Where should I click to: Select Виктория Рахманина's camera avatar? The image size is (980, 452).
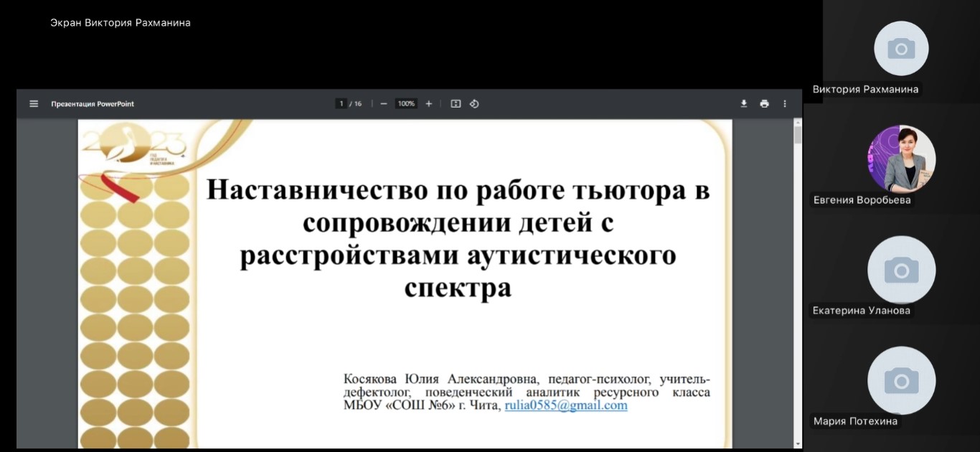tap(901, 49)
